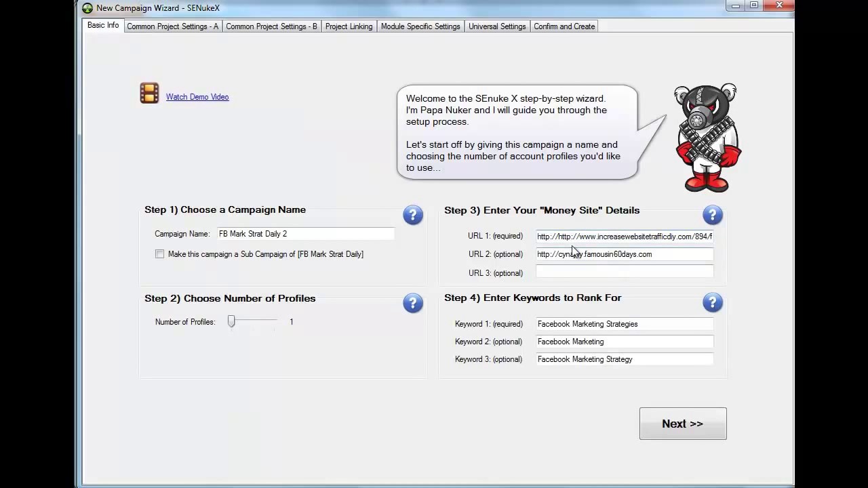The width and height of the screenshot is (868, 488).
Task: Click the Watch Demo Video link
Action: [197, 97]
